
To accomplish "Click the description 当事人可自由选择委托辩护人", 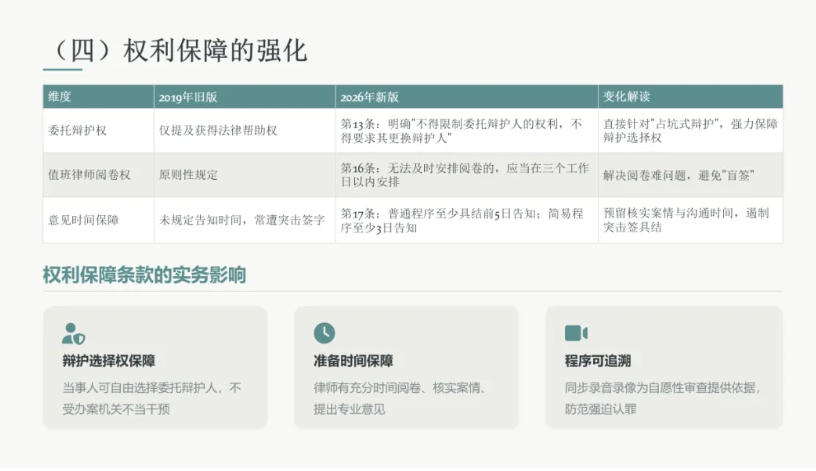I will click(151, 398).
